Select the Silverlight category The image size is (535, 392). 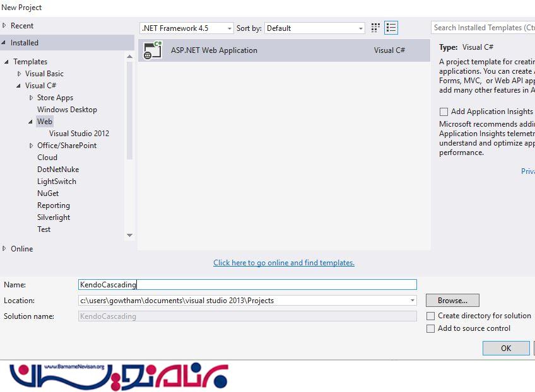[54, 217]
